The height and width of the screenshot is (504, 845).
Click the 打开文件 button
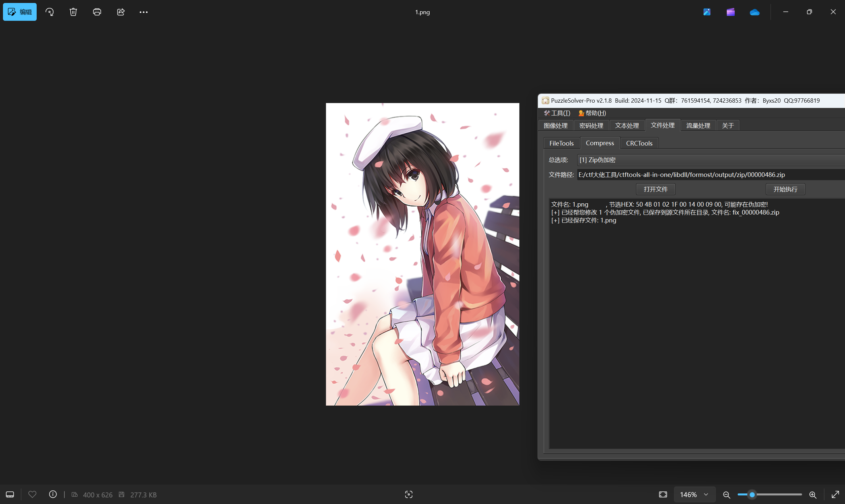pyautogui.click(x=655, y=189)
